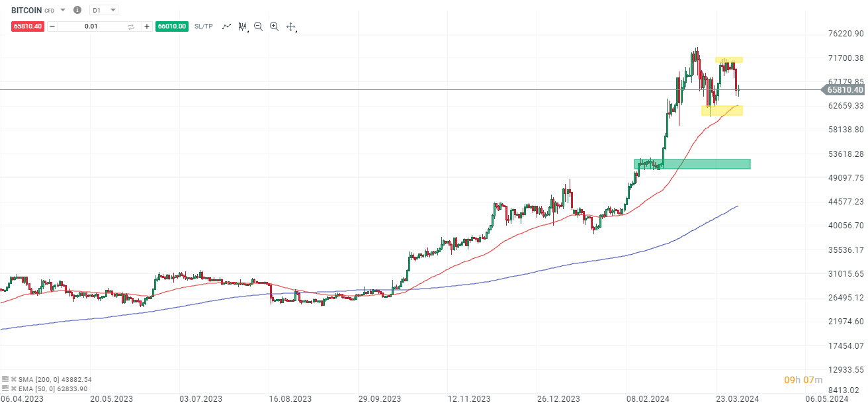868x407 pixels.
Task: Open the BITCOIN instrument info icon
Action: coord(77,10)
